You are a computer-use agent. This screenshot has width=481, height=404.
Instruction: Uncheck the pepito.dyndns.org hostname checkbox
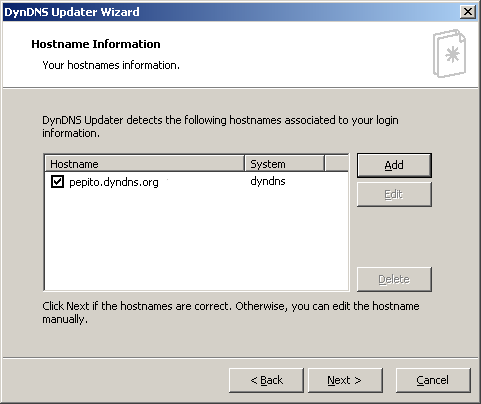click(x=57, y=182)
